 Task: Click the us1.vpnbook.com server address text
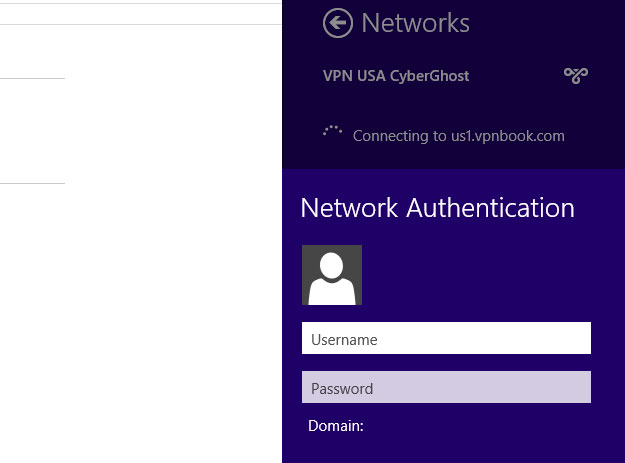(x=508, y=136)
